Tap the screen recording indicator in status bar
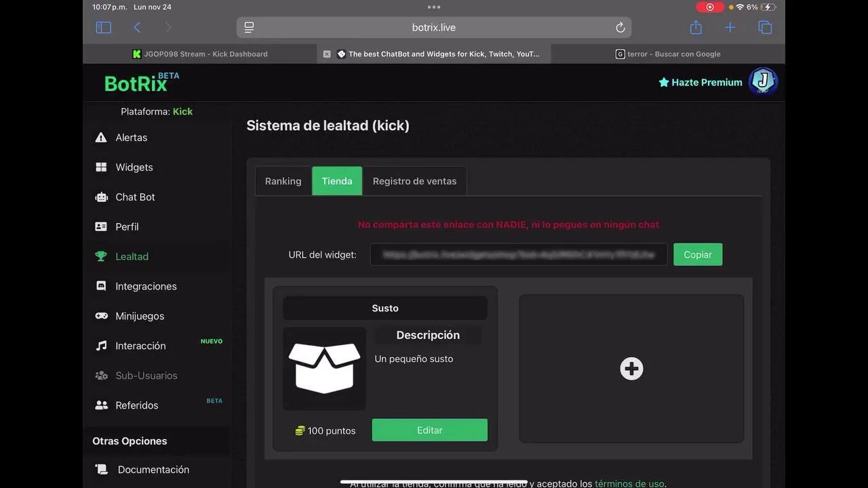Image resolution: width=868 pixels, height=488 pixels. pos(710,7)
